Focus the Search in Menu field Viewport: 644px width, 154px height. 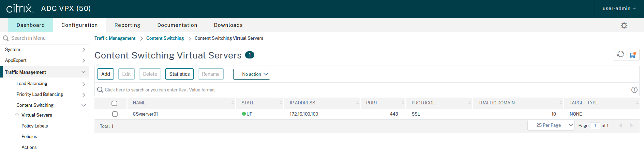(x=44, y=38)
